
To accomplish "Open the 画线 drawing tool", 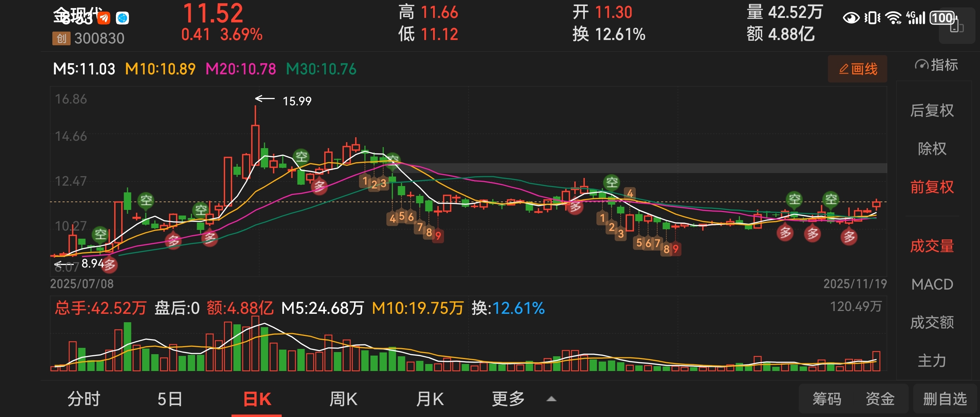I will click(857, 69).
